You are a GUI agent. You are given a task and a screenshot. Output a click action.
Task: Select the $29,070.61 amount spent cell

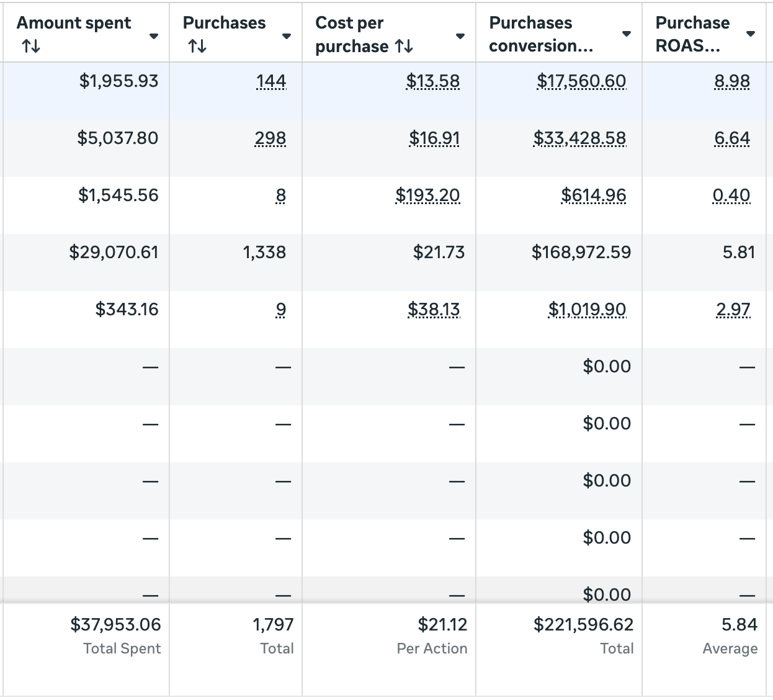tap(114, 253)
